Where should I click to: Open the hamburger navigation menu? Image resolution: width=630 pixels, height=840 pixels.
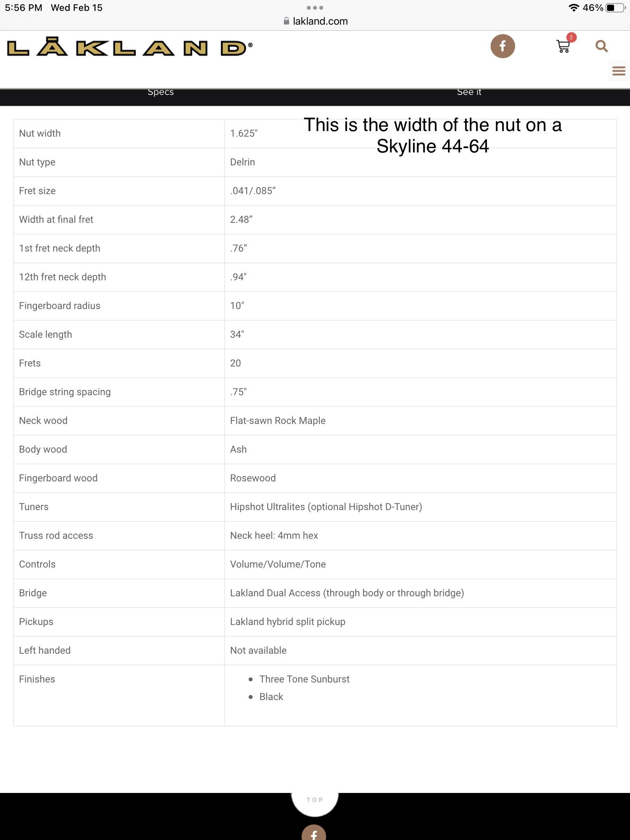pyautogui.click(x=619, y=71)
